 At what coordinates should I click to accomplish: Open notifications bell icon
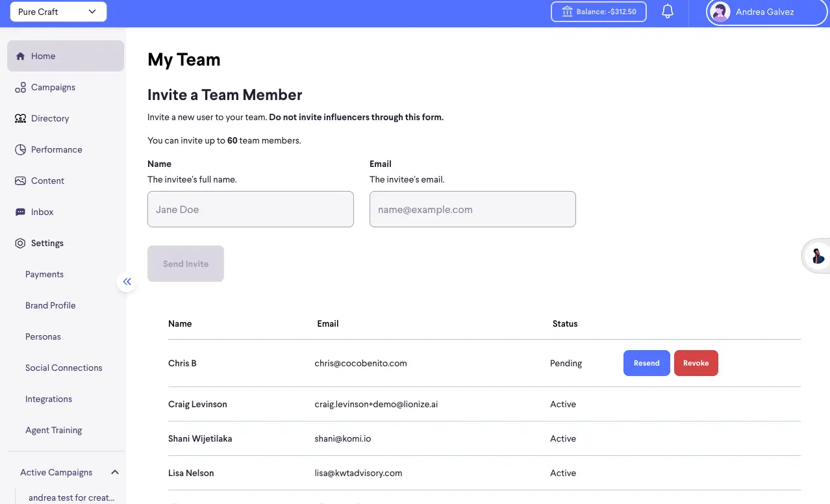tap(668, 12)
